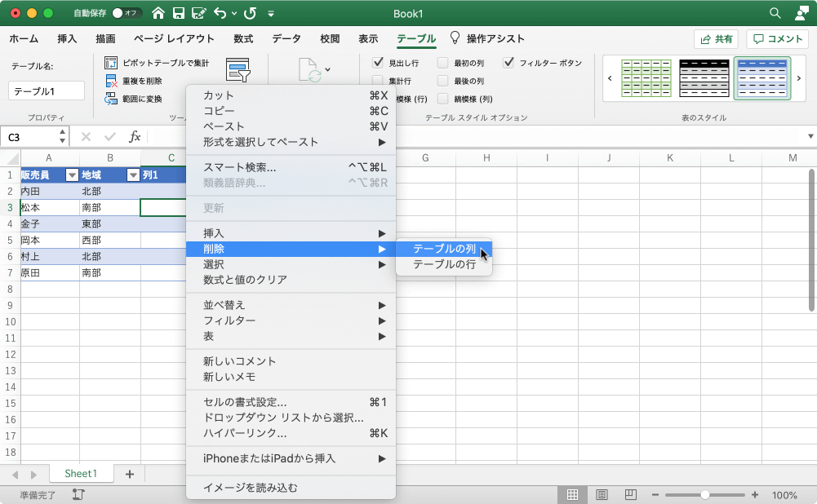The width and height of the screenshot is (817, 504).
Task: Click the Insert Slicer icon
Action: click(238, 70)
